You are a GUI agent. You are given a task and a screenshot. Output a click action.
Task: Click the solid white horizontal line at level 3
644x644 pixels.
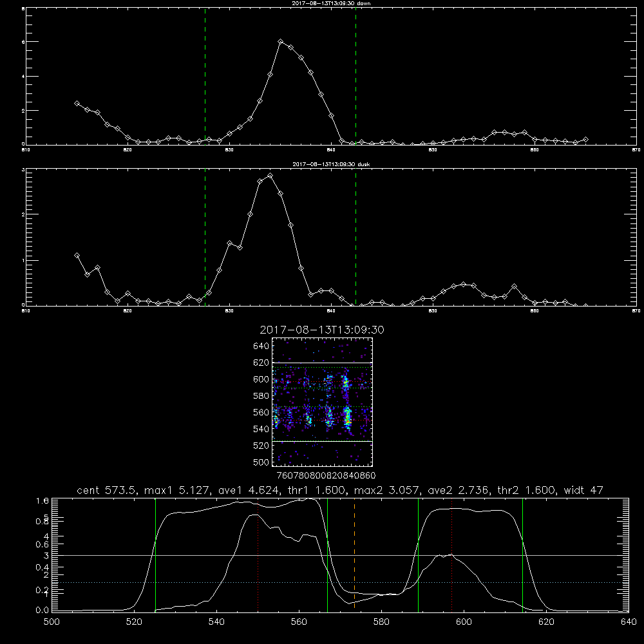tap(340, 555)
